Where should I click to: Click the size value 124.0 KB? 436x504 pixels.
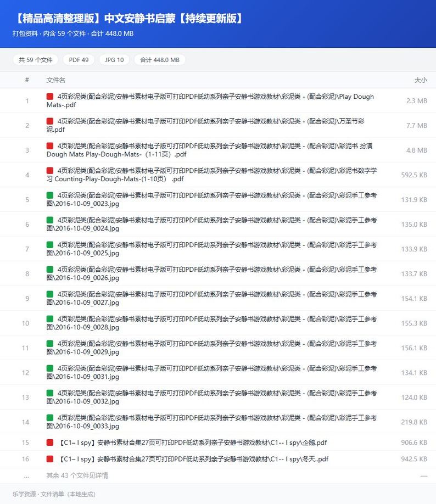[x=414, y=397]
